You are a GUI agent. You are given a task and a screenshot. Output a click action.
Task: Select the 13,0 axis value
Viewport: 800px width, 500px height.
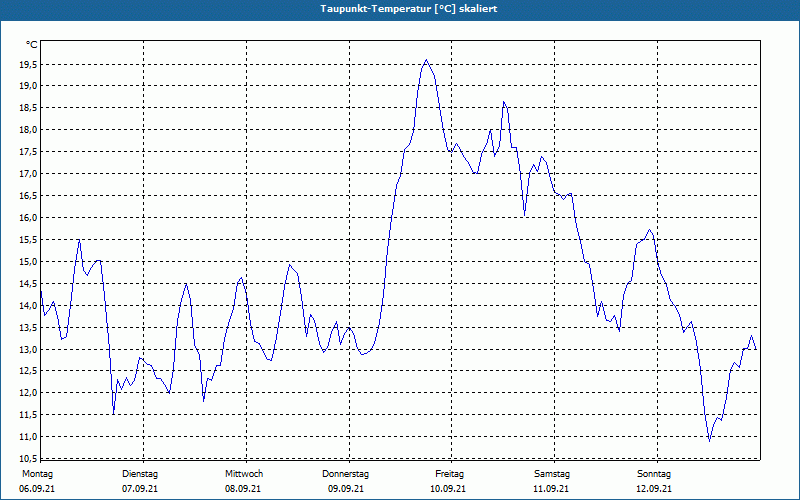[29, 349]
